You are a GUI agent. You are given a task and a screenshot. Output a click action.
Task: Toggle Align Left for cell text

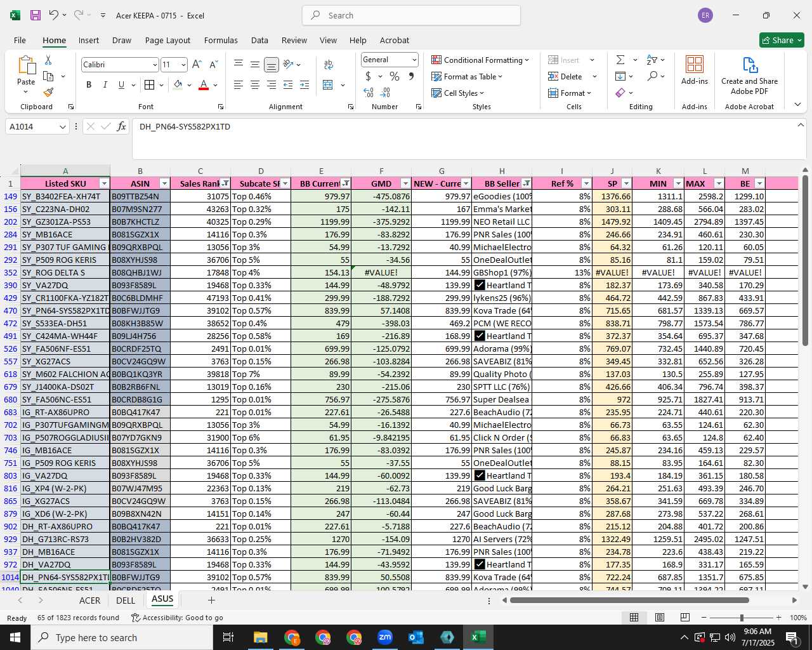point(239,84)
